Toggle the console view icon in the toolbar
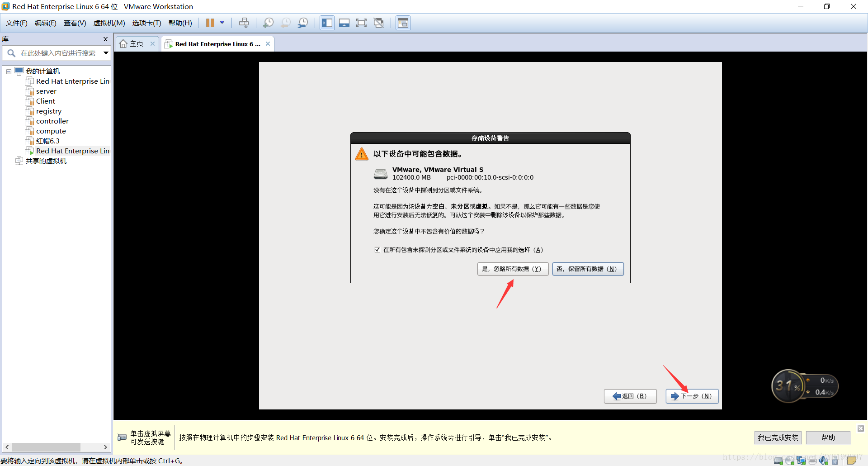 pos(403,23)
